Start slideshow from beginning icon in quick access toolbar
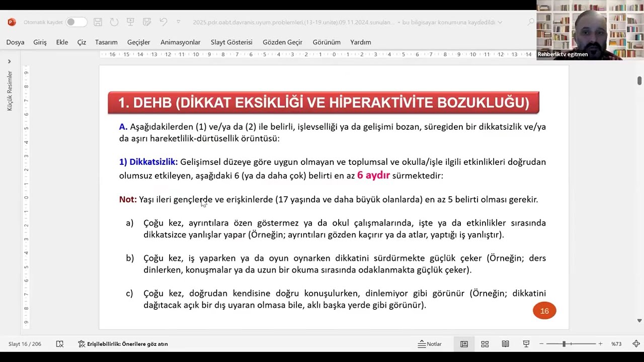Image resolution: width=644 pixels, height=362 pixels. point(130,22)
